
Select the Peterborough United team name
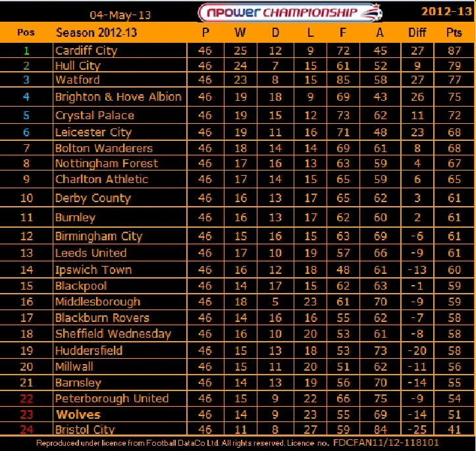point(112,398)
